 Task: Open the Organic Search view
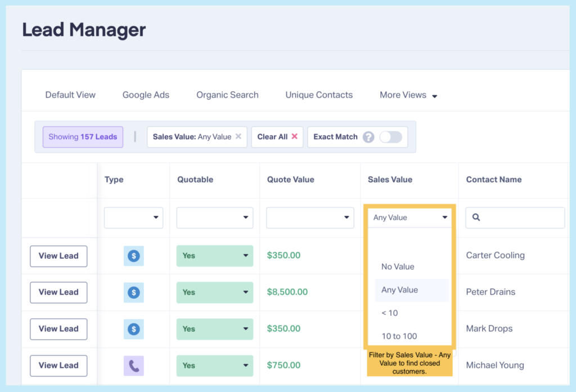click(227, 95)
